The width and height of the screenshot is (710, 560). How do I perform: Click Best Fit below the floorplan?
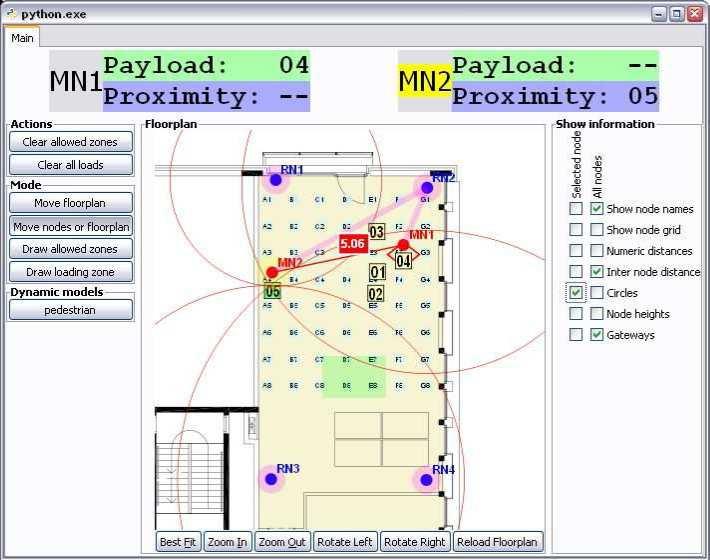(178, 541)
